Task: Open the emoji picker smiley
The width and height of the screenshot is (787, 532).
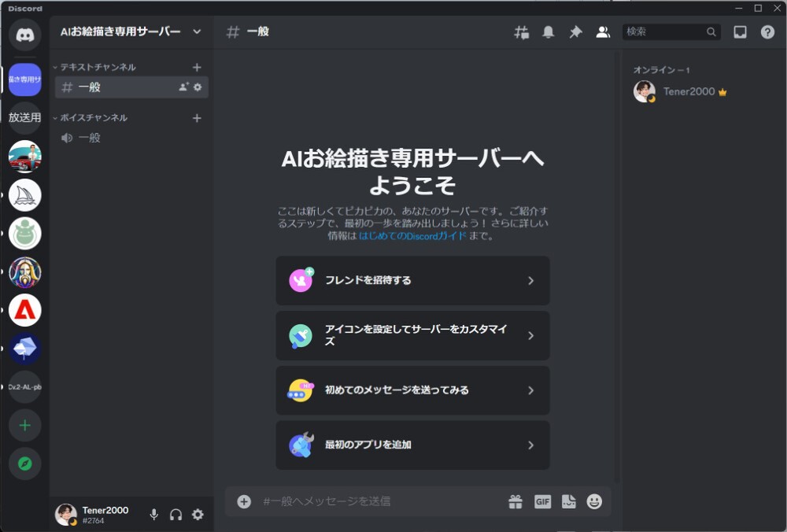Action: 594,501
